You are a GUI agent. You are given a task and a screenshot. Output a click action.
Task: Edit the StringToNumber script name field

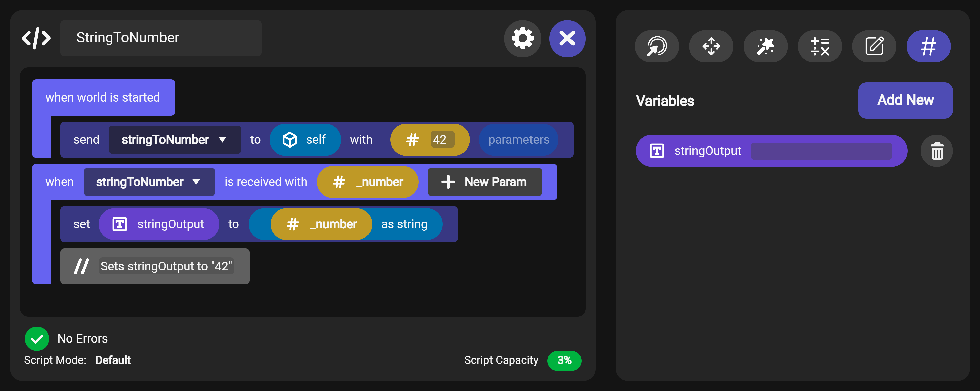click(x=160, y=38)
